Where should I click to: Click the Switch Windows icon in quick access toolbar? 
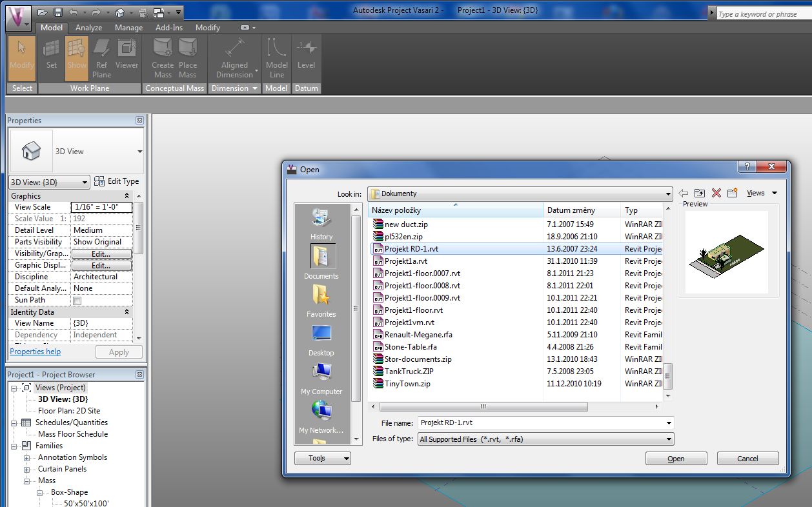pos(157,12)
